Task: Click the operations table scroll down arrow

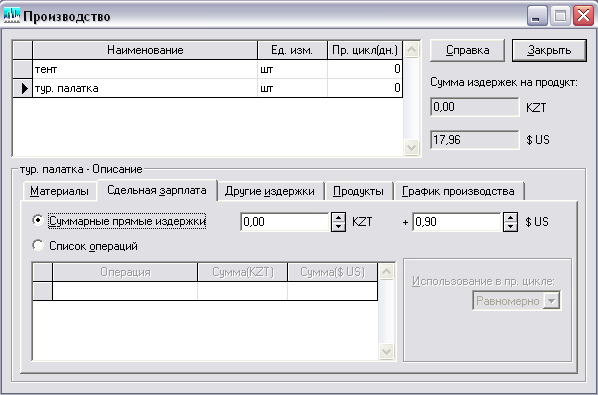Action: (x=386, y=351)
